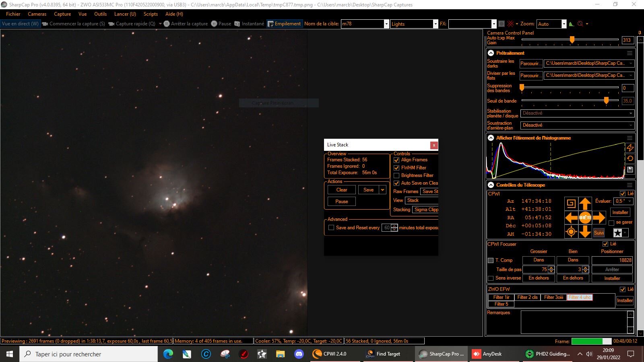This screenshot has height=362, width=644.
Task: Click the Pause button in Live Stack Actions
Action: click(342, 202)
